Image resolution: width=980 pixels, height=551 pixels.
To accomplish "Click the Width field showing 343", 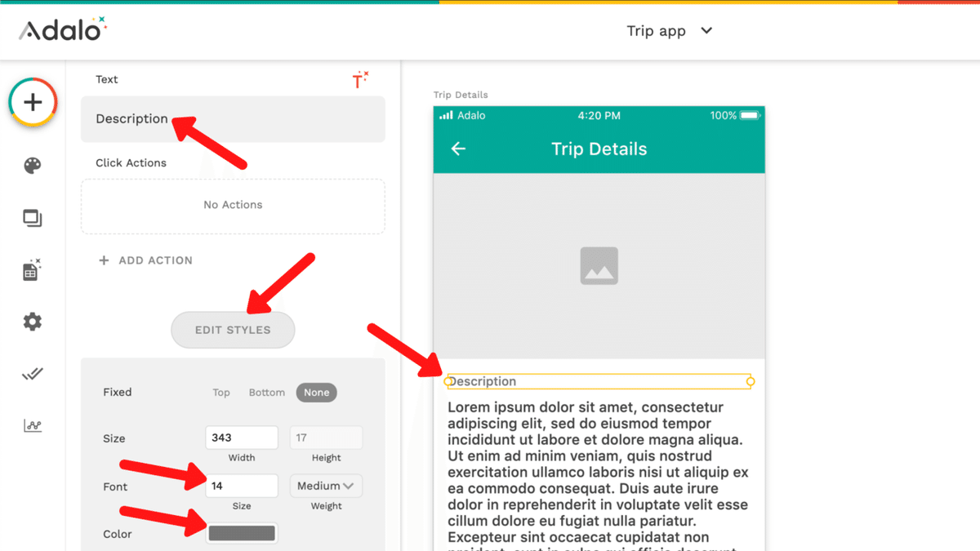I will (242, 438).
